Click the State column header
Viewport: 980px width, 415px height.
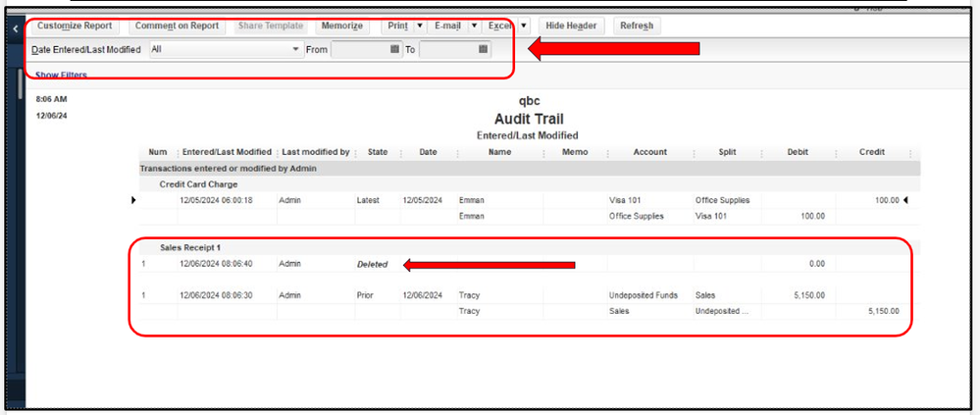click(x=378, y=152)
